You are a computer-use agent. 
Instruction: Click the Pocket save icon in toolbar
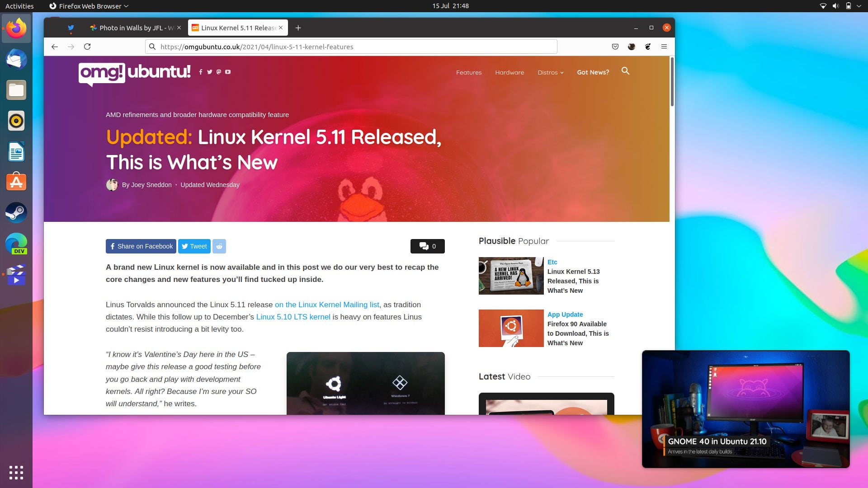click(615, 47)
